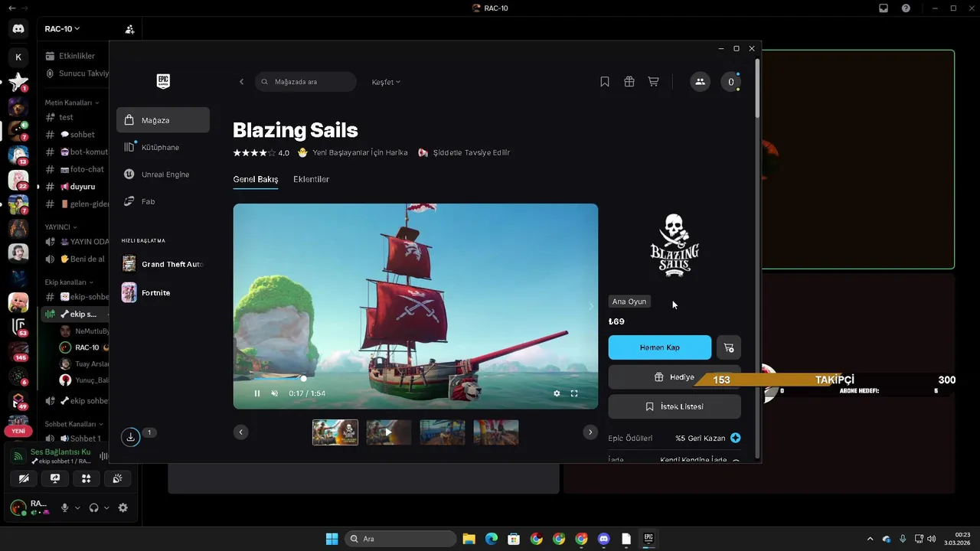Viewport: 980px width, 551px height.
Task: Show previous media thumbnails arrow
Action: pos(241,432)
